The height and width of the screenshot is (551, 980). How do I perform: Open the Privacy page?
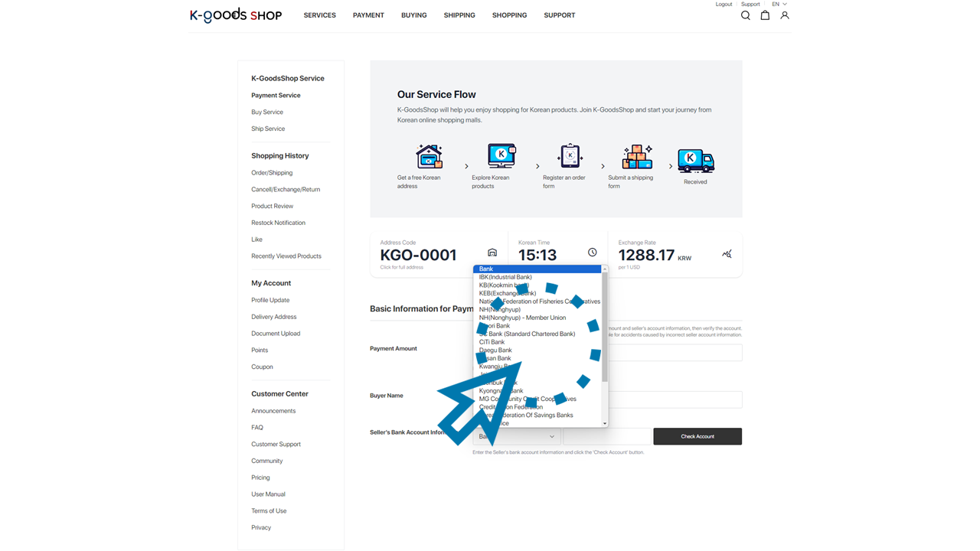261,528
